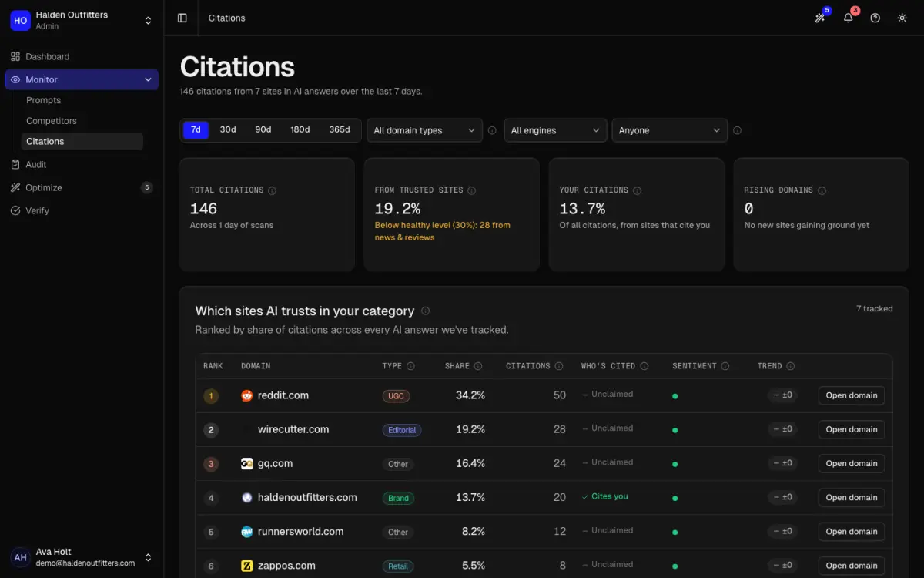Click info icon next to section heading
The width and height of the screenshot is (924, 578).
pos(425,311)
